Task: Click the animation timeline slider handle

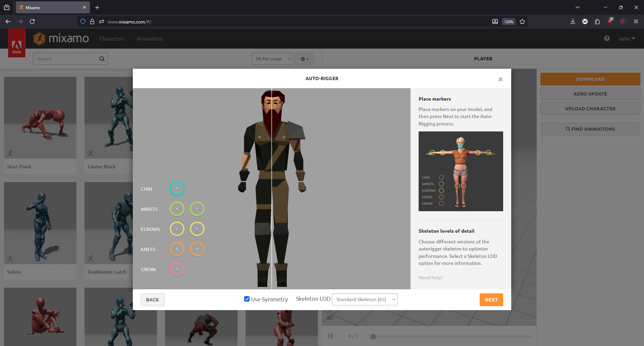Action: click(x=373, y=337)
